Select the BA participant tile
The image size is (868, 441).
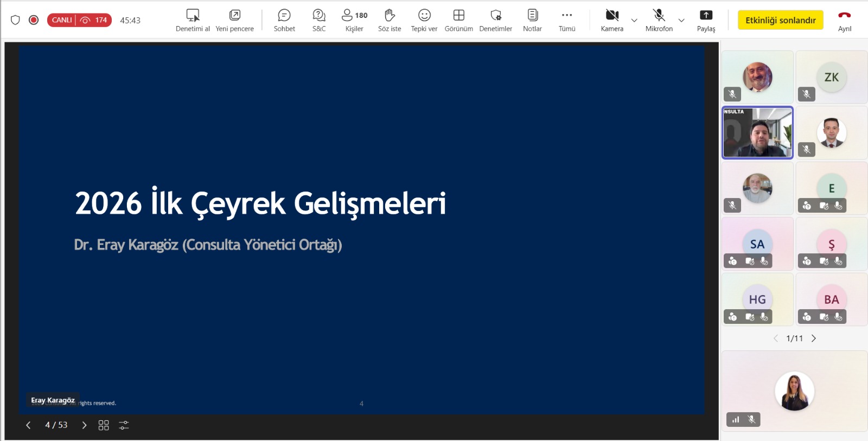pyautogui.click(x=831, y=299)
